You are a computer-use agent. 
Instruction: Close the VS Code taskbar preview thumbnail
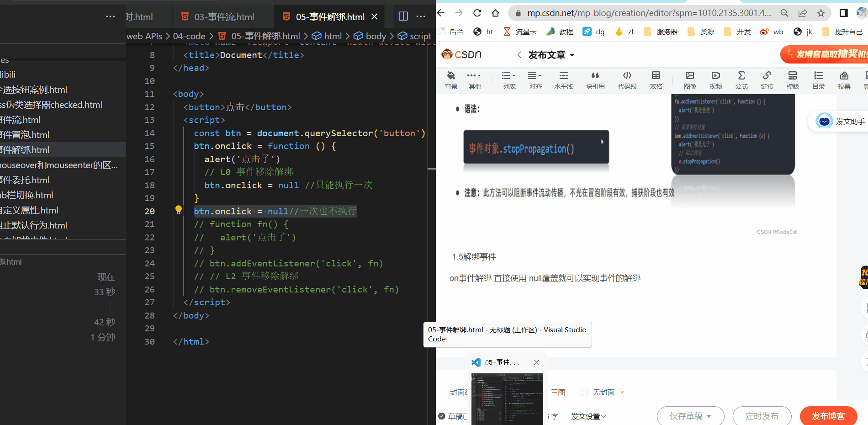[536, 362]
